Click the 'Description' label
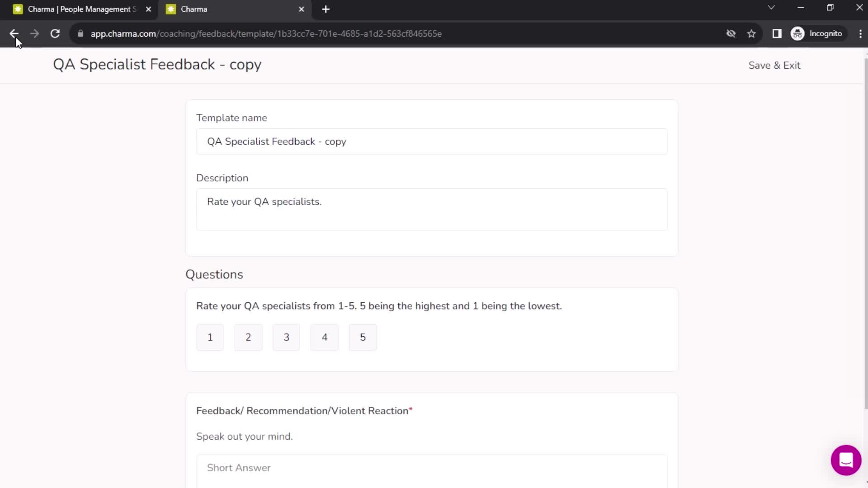Screen dimensions: 868x488 [x=222, y=178]
